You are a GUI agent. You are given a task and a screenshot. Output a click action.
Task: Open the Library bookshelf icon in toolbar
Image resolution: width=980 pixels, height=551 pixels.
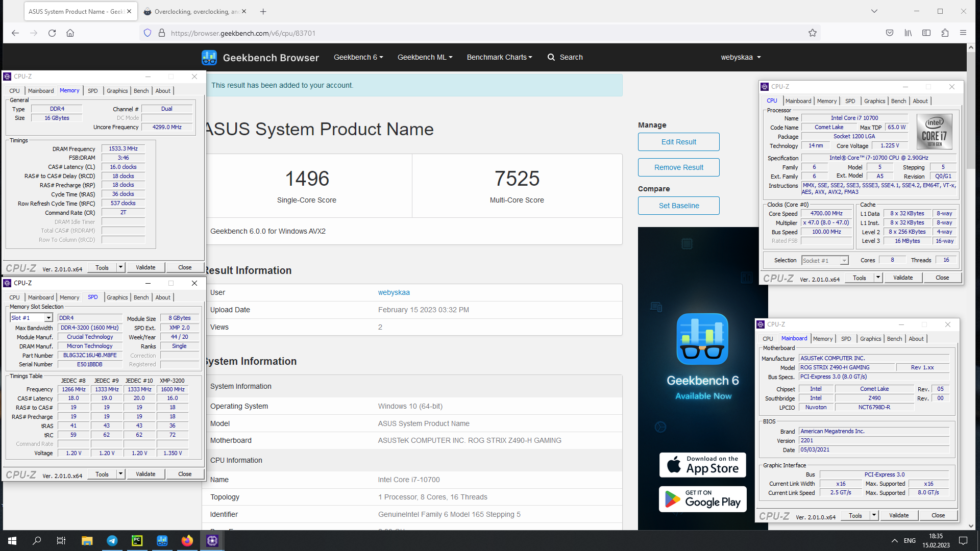click(x=908, y=33)
